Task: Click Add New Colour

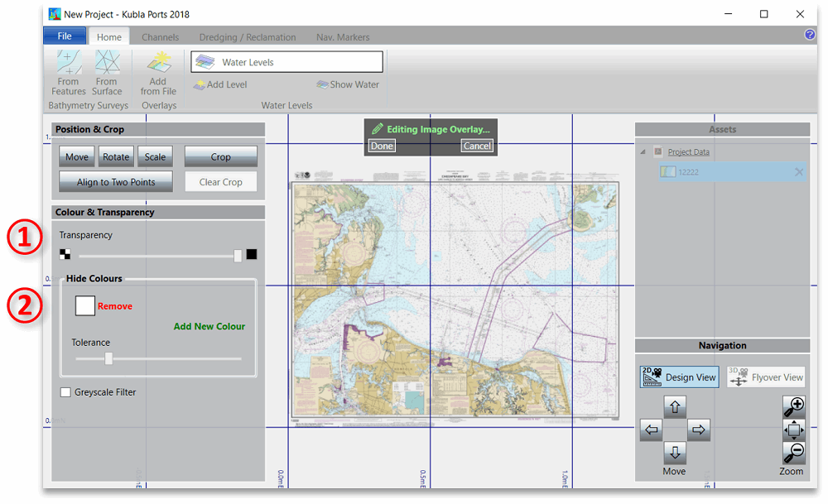Action: click(209, 326)
